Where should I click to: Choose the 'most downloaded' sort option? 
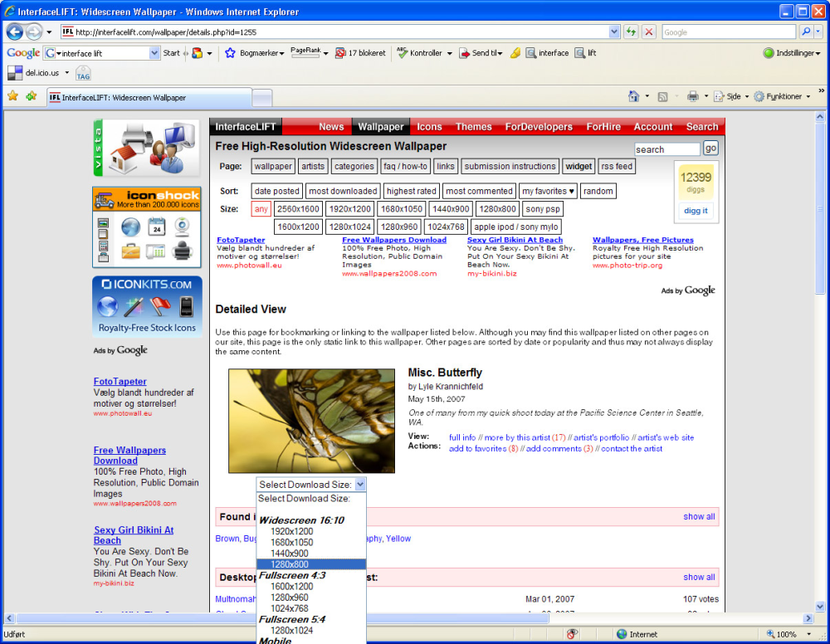pyautogui.click(x=343, y=191)
